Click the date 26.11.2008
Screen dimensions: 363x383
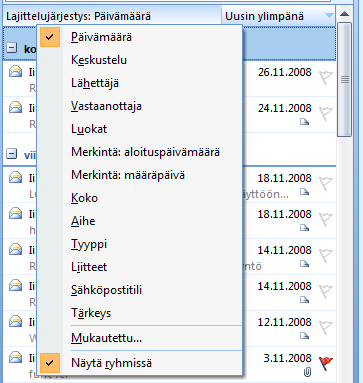click(285, 72)
